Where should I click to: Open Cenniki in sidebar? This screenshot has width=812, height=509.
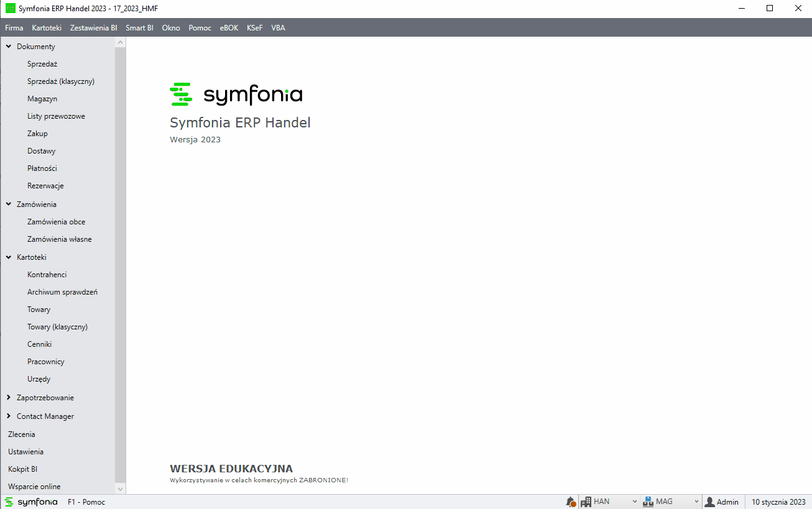coord(40,344)
